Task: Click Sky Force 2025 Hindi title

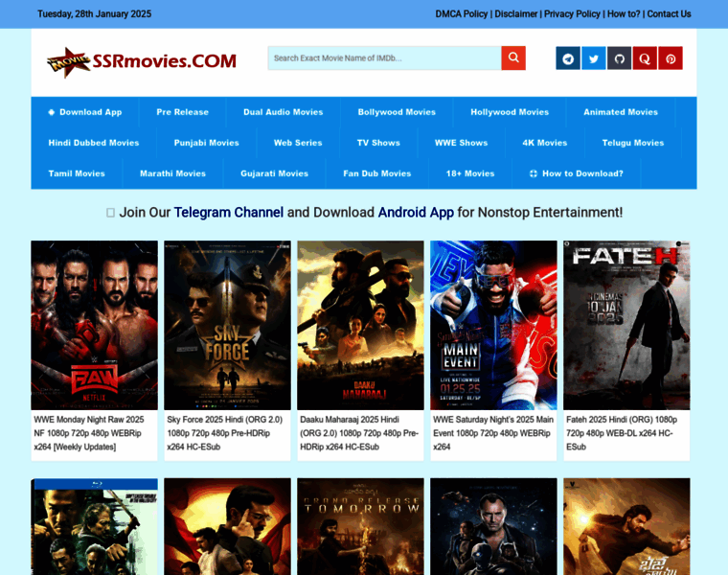Action: (225, 433)
